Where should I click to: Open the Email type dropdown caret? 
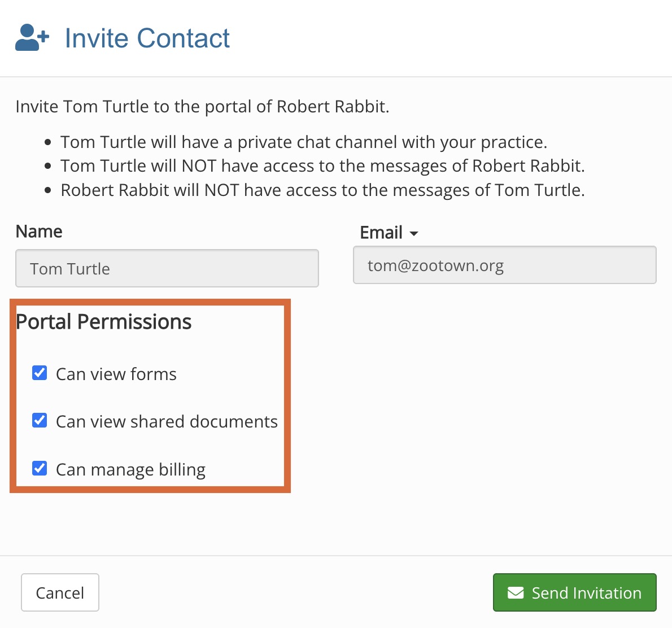pyautogui.click(x=414, y=233)
